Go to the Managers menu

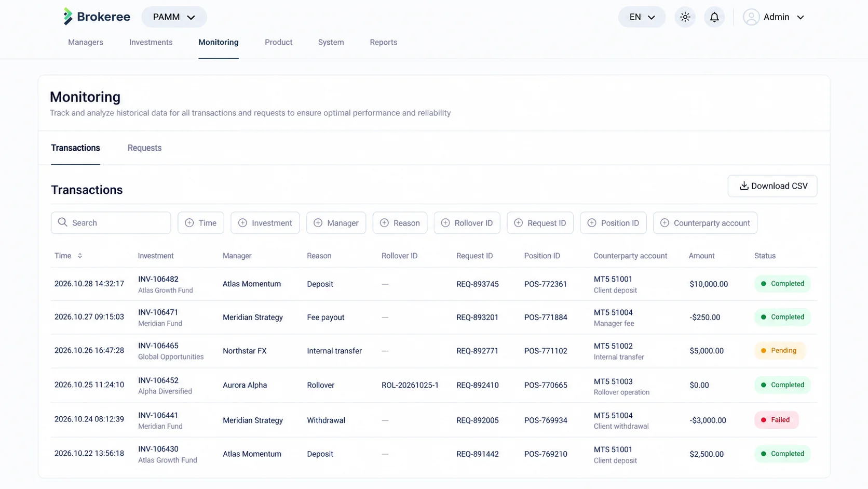click(86, 42)
